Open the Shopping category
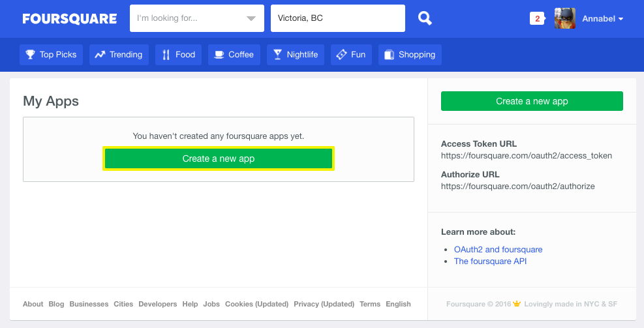The width and height of the screenshot is (644, 328). [410, 55]
